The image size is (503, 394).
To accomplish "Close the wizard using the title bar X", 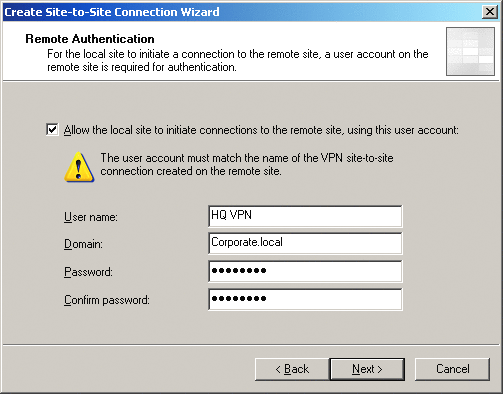I will (x=489, y=12).
